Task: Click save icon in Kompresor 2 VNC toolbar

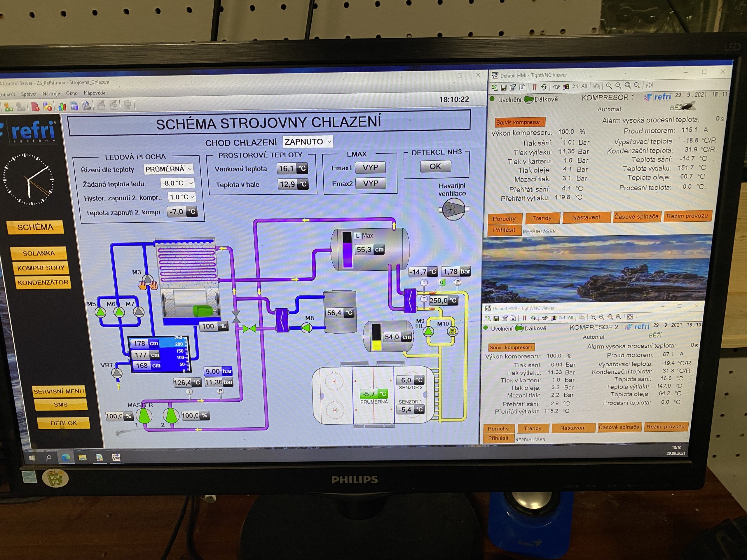Action: tap(496, 318)
